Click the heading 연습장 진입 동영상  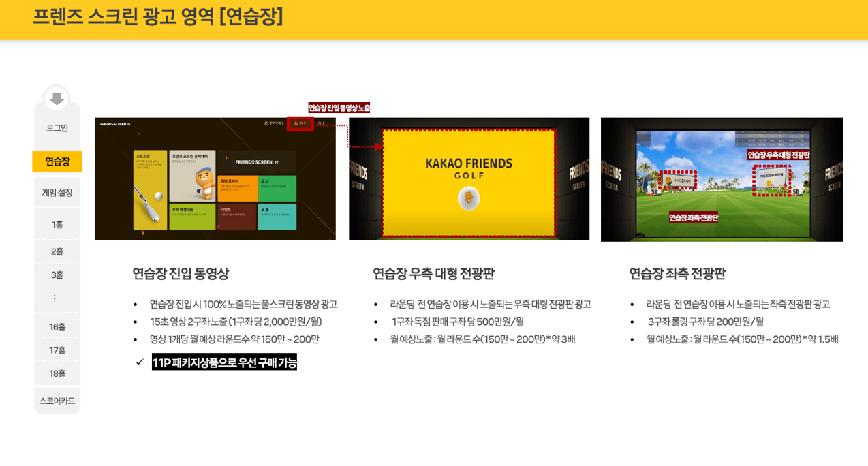pos(181,274)
